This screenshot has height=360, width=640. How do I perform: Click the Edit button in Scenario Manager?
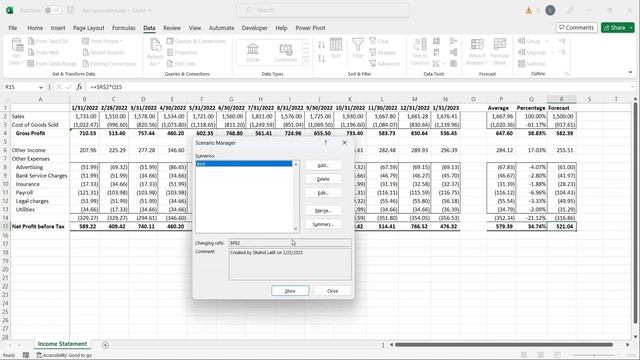[x=323, y=193]
